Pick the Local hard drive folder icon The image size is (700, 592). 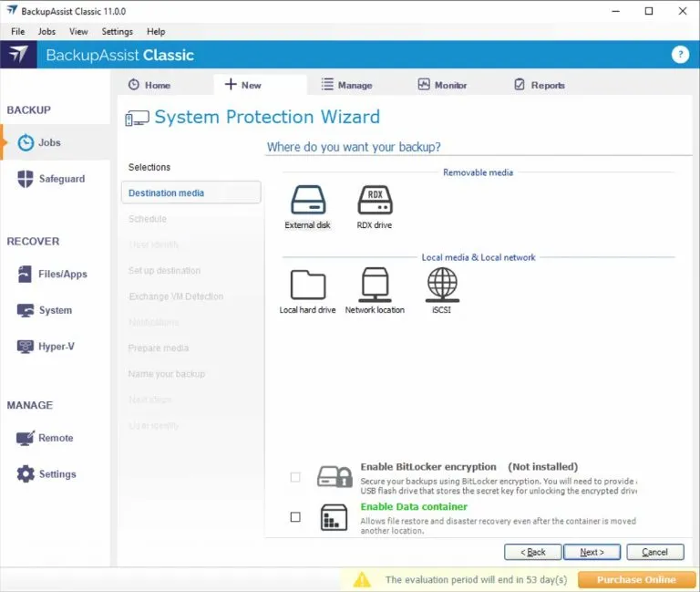308,285
